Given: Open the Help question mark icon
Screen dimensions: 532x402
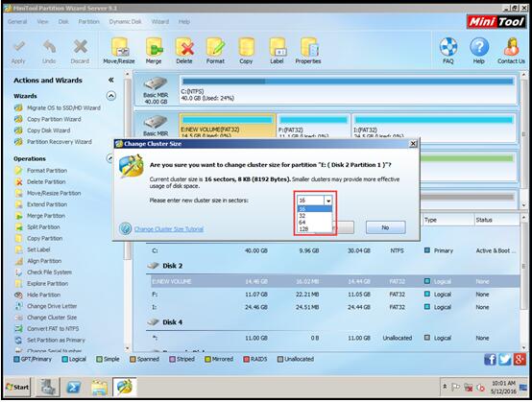Looking at the screenshot, I should pyautogui.click(x=479, y=47).
